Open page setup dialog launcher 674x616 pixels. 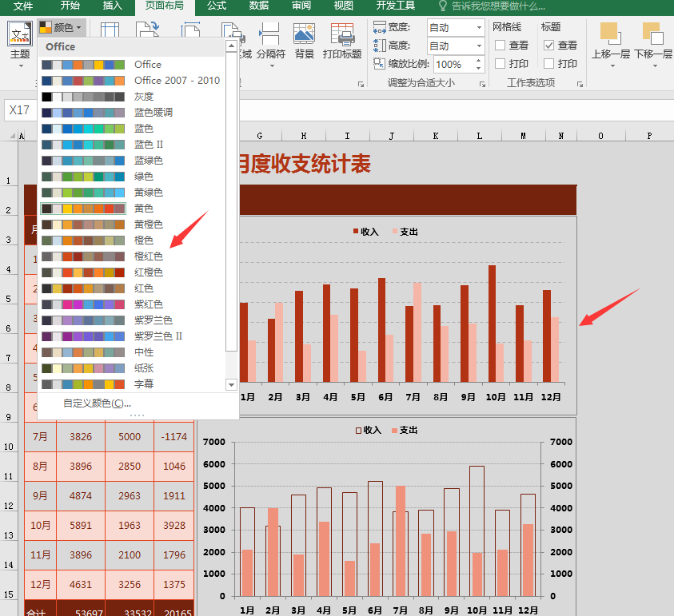point(361,84)
